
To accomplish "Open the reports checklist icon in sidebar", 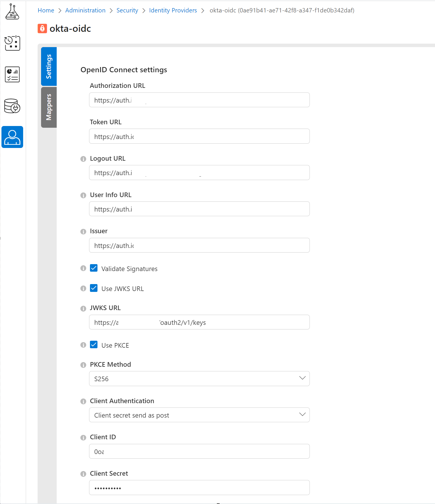I will (12, 74).
